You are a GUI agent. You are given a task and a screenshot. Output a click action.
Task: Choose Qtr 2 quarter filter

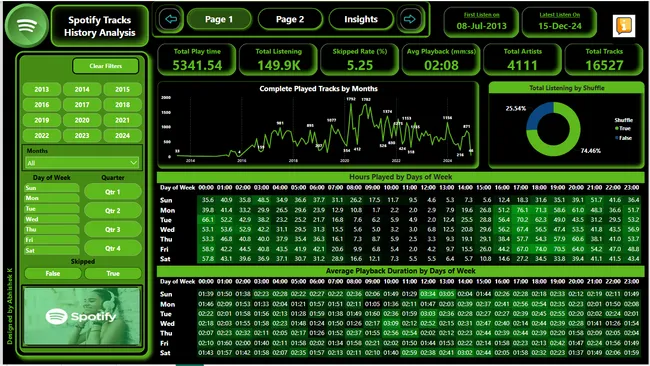(x=113, y=211)
